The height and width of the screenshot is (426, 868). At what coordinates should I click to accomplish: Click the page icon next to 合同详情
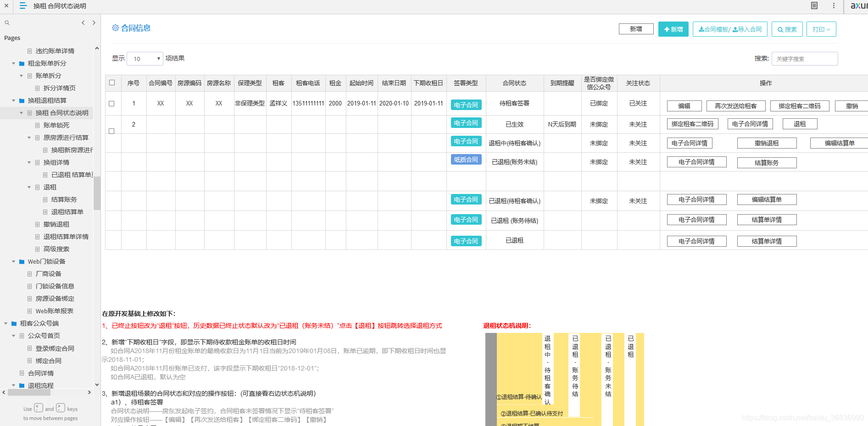[22, 373]
